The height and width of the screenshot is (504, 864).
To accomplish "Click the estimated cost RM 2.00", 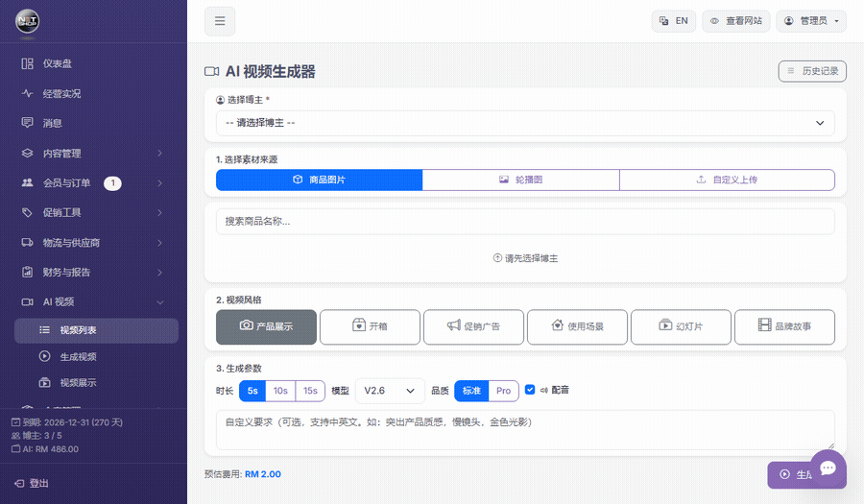I will click(x=263, y=474).
